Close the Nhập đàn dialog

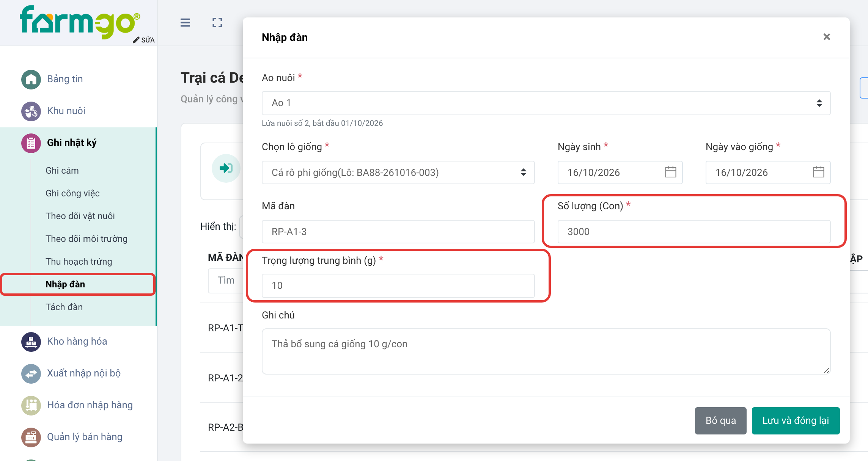click(827, 37)
